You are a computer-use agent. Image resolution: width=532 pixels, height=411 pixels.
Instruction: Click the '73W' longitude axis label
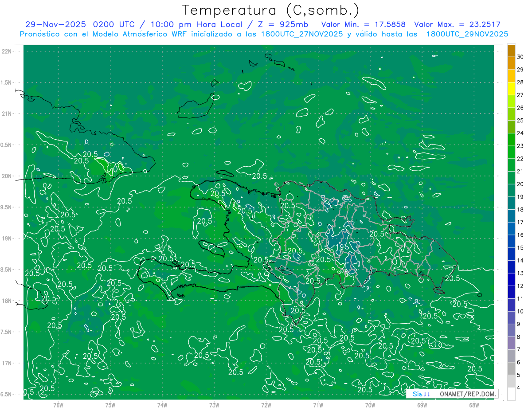214,405
